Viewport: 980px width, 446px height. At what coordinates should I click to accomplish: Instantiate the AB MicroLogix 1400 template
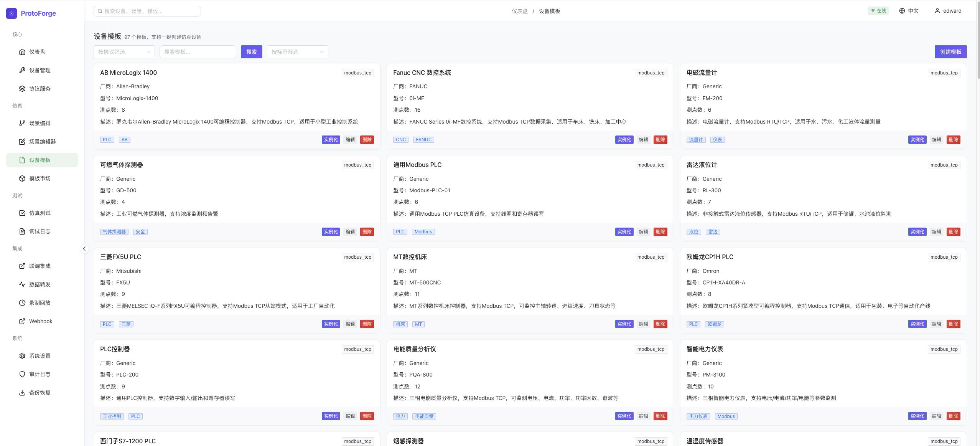331,140
